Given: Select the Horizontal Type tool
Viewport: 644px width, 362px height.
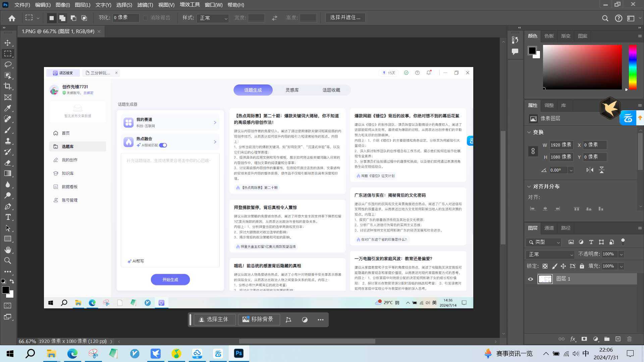Looking at the screenshot, I should pyautogui.click(x=8, y=217).
